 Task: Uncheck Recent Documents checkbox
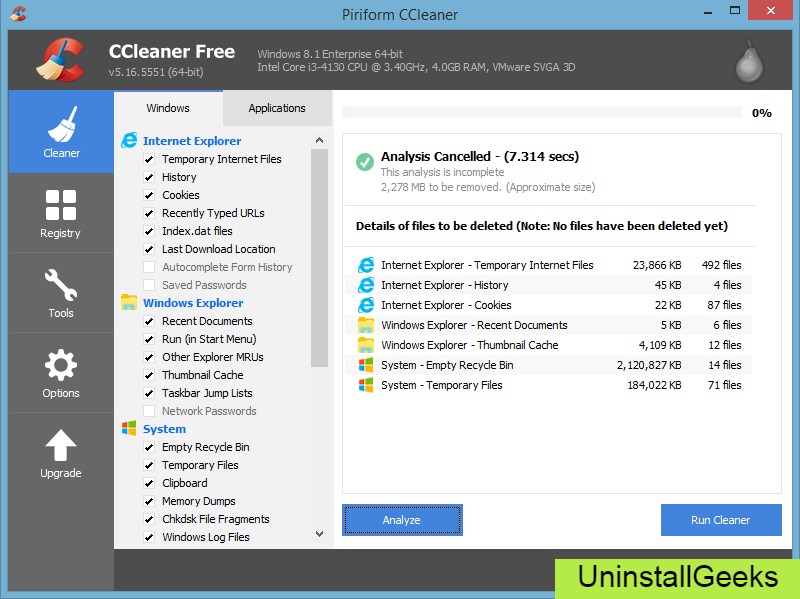point(149,321)
